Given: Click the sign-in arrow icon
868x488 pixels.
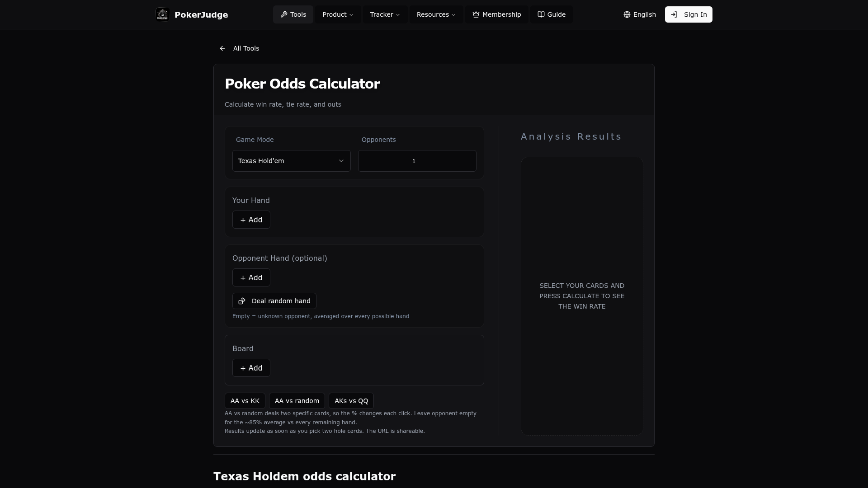Looking at the screenshot, I should pos(674,14).
